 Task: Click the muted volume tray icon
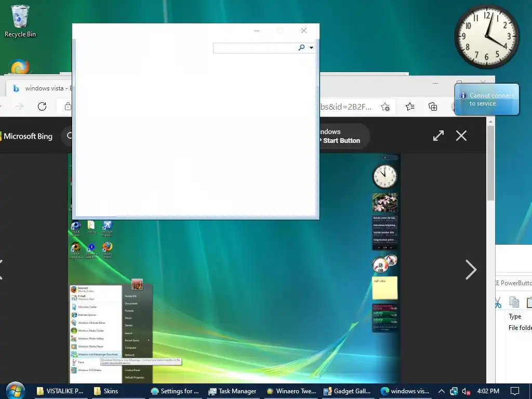466,391
